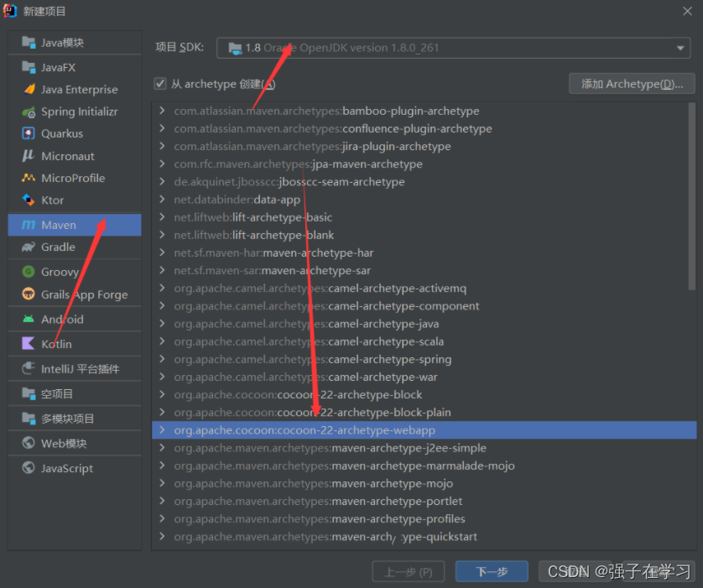Select lift-archetype-blank entry
The width and height of the screenshot is (703, 588).
click(x=424, y=235)
